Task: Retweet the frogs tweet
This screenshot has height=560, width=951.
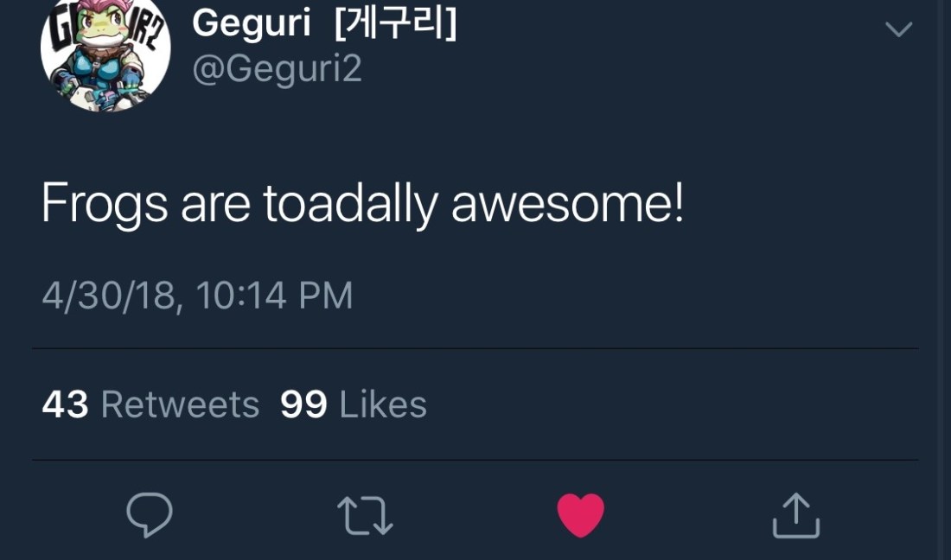Action: coord(364,515)
